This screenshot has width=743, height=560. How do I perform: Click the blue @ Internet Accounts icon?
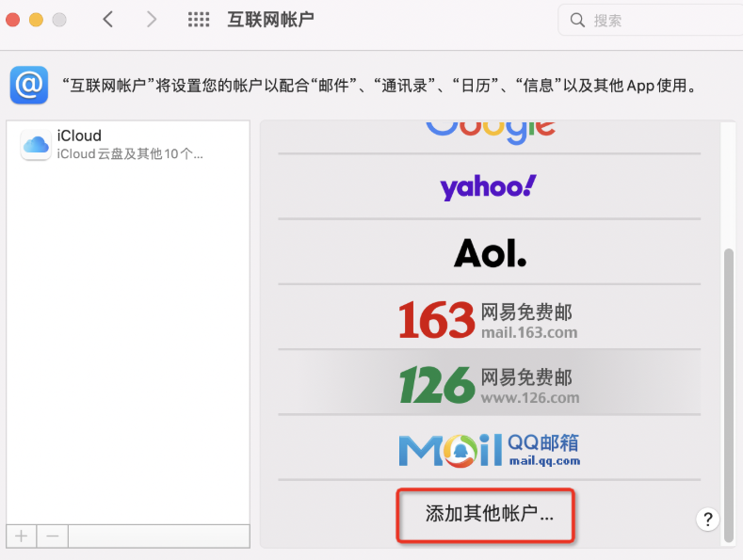[29, 85]
